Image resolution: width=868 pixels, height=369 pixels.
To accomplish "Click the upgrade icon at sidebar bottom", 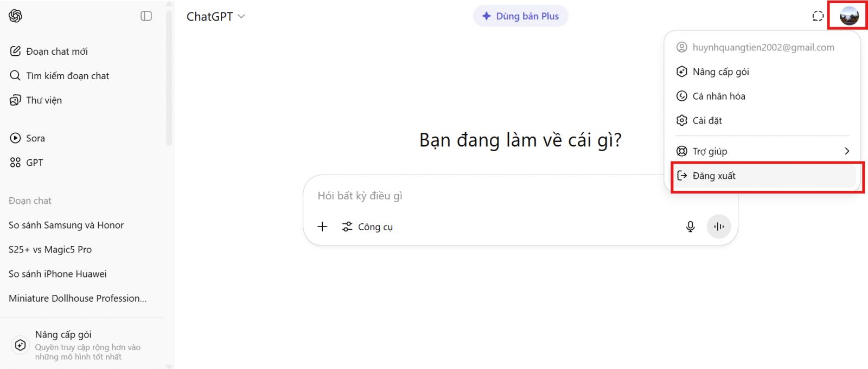I will tap(21, 345).
